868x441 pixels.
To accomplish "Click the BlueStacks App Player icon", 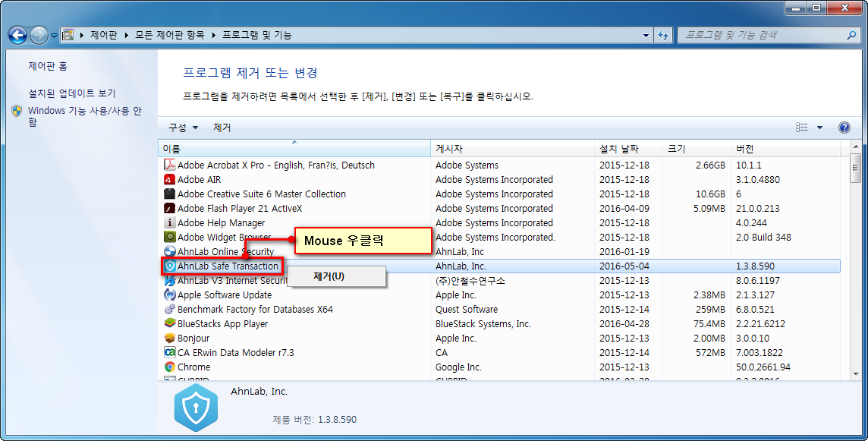I will [169, 323].
